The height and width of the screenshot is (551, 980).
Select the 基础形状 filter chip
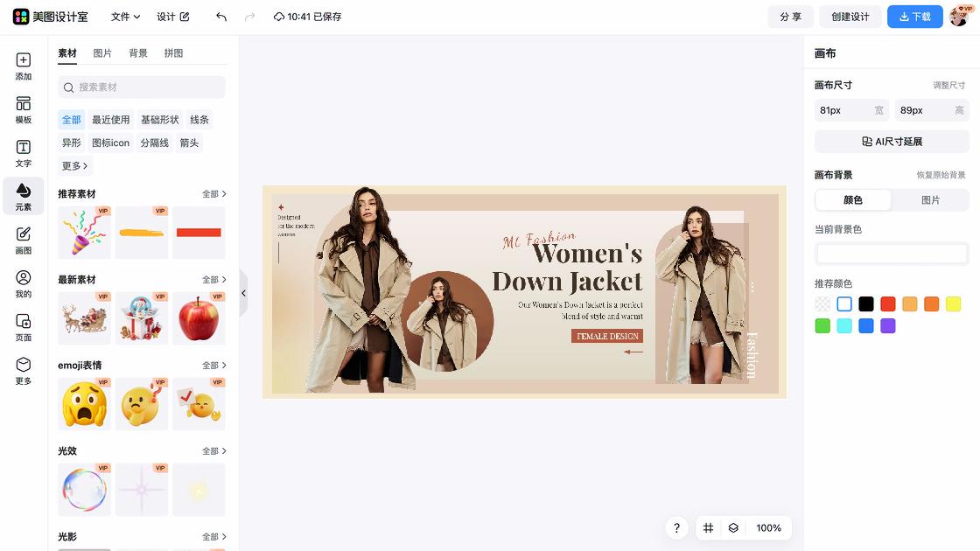(160, 120)
